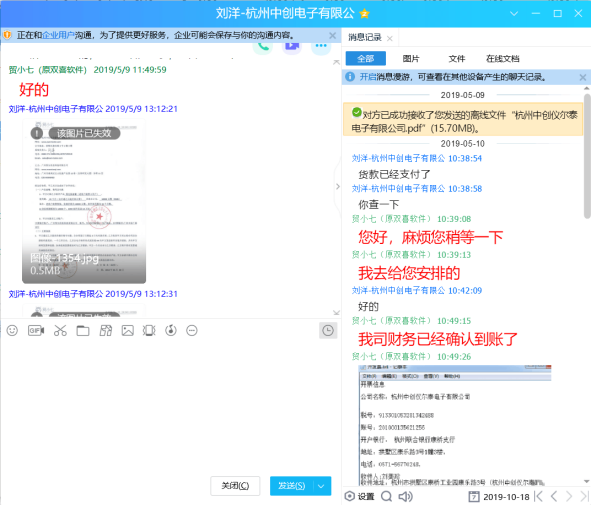591x506 pixels.
Task: Go to next page of message records
Action: click(569, 497)
